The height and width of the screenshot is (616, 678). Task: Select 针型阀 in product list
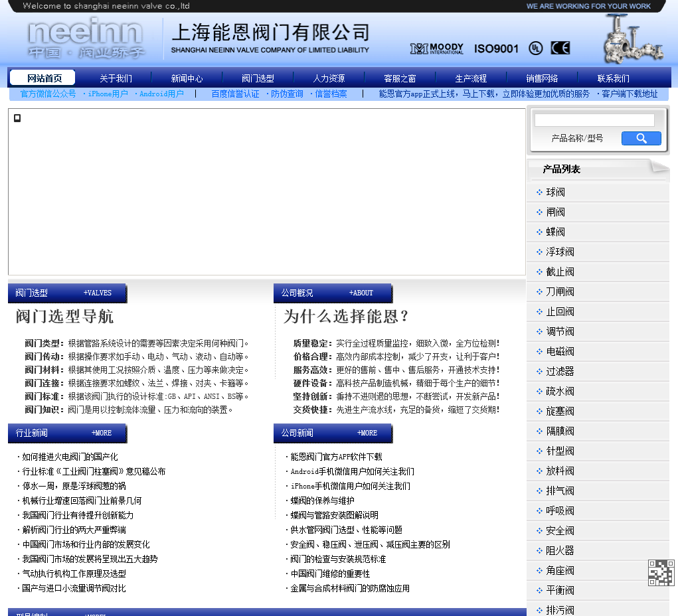560,451
